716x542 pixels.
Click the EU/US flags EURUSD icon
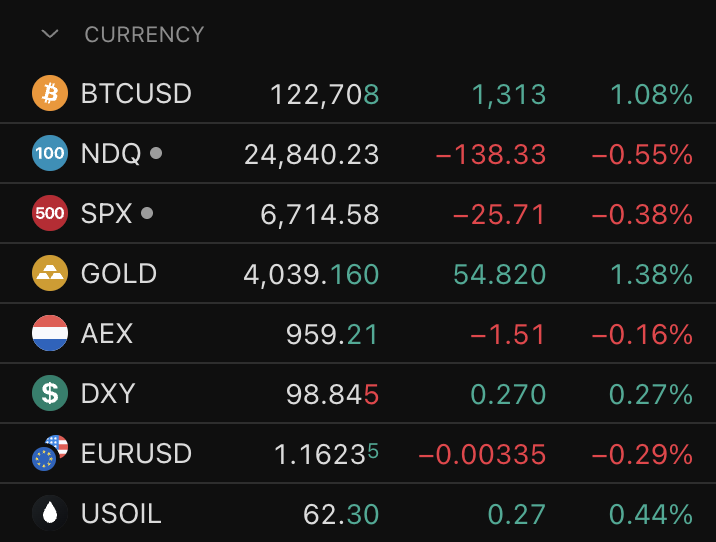point(49,454)
